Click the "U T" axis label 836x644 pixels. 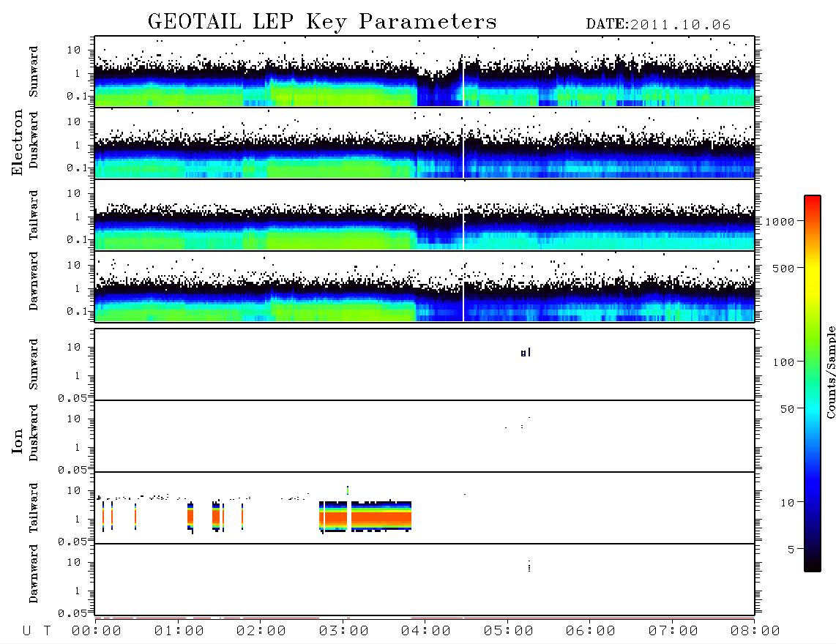point(37,631)
